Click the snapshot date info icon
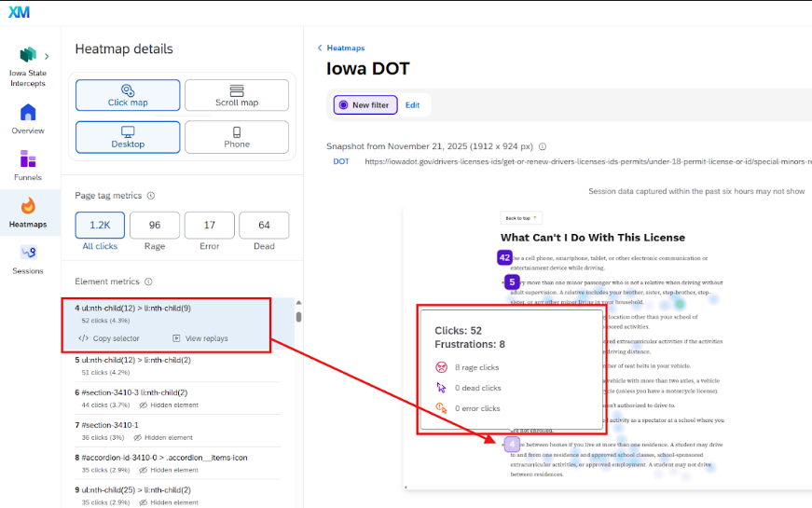 pyautogui.click(x=543, y=146)
